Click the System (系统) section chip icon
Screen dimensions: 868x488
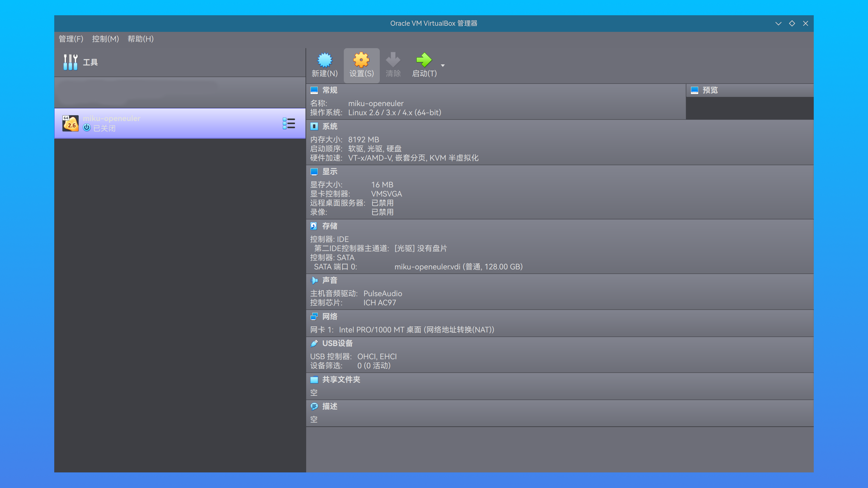[x=314, y=126]
